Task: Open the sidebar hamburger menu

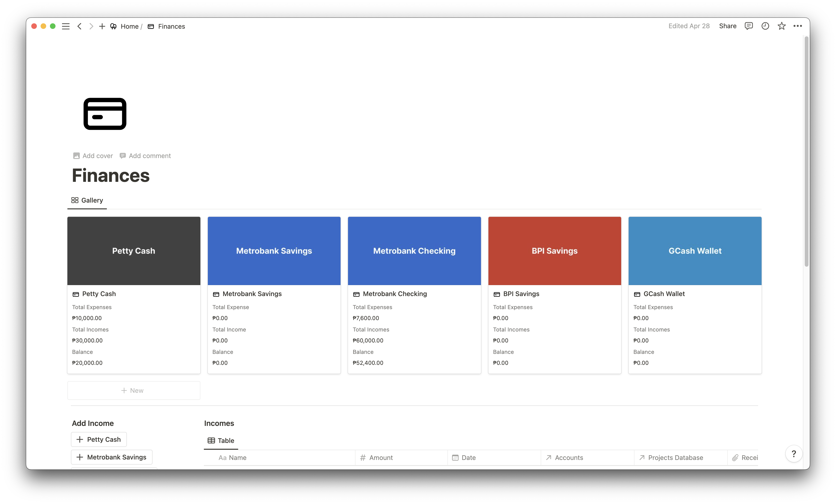Action: click(x=66, y=26)
